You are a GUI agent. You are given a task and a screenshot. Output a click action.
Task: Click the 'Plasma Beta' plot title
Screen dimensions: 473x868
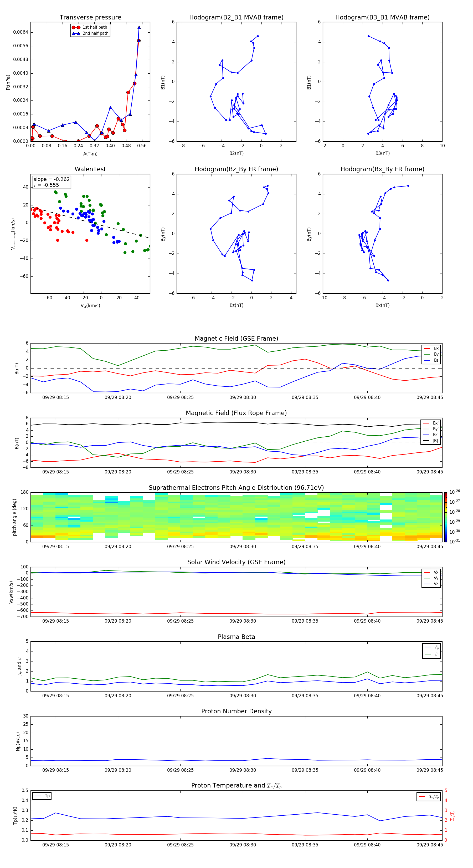[x=236, y=637]
